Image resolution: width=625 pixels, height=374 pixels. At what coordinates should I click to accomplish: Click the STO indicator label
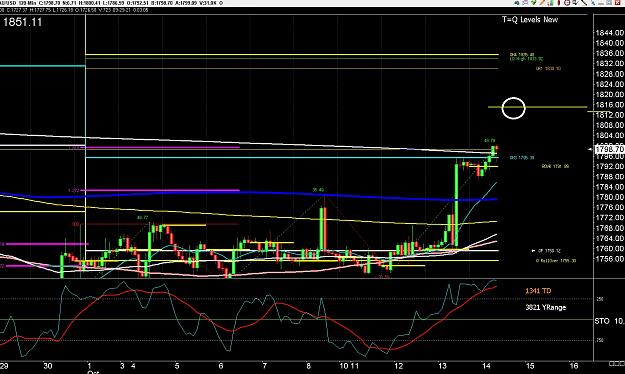click(x=602, y=321)
